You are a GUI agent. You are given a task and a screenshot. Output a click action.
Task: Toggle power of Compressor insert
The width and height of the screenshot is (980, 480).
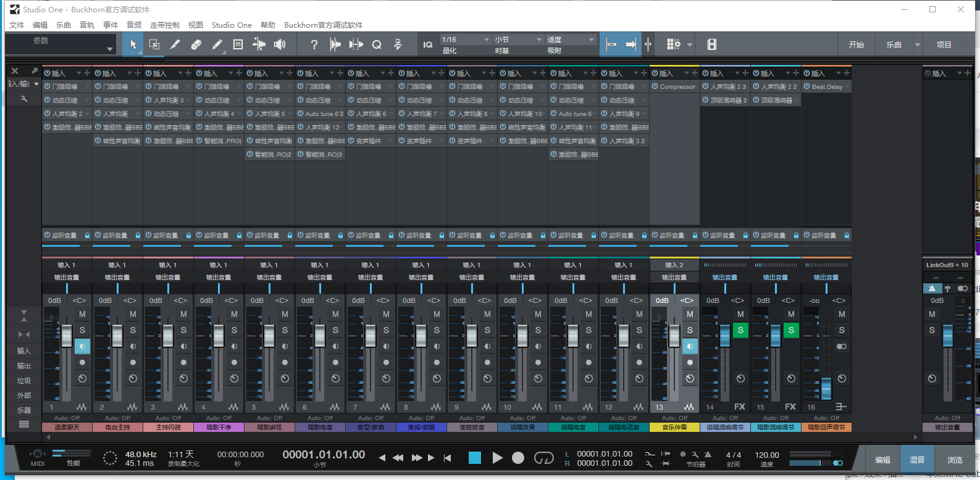coord(655,86)
